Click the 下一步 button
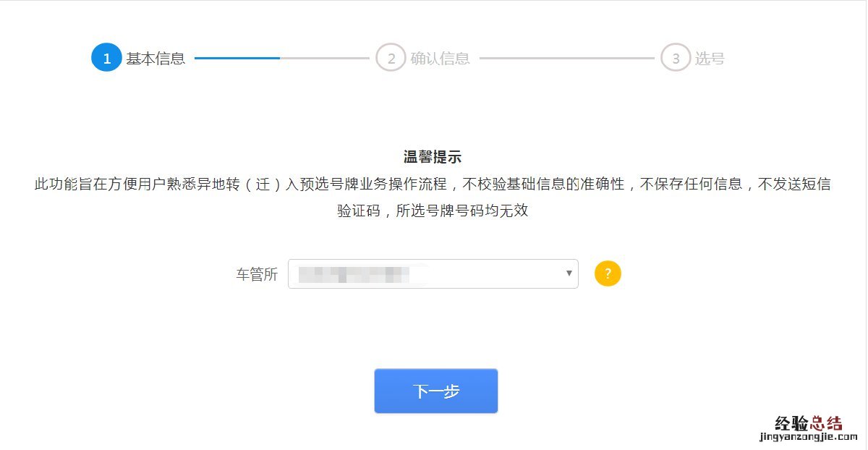The image size is (868, 450). [x=436, y=391]
